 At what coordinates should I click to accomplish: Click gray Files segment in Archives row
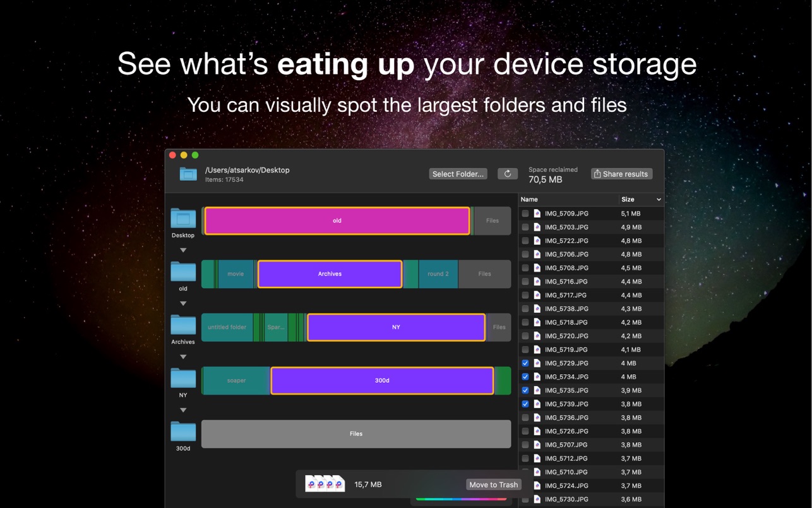[499, 327]
